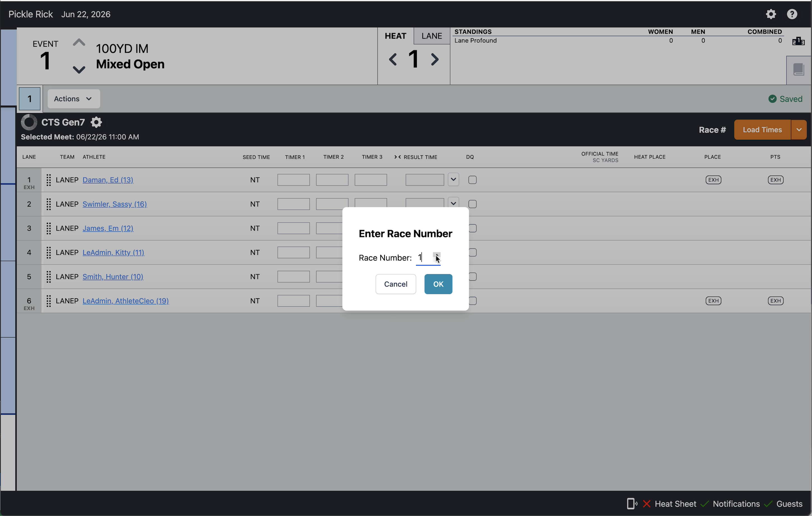Click the collapse icon beside Result Time

click(398, 157)
